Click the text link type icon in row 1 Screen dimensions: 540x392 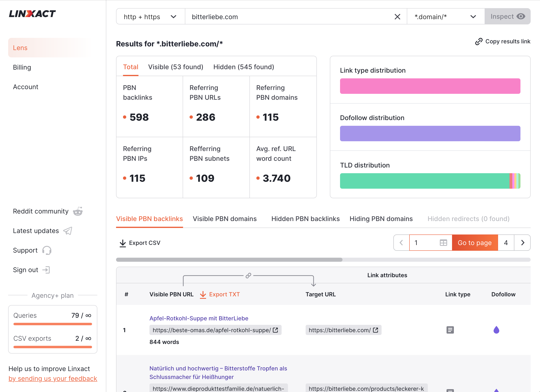pos(450,330)
